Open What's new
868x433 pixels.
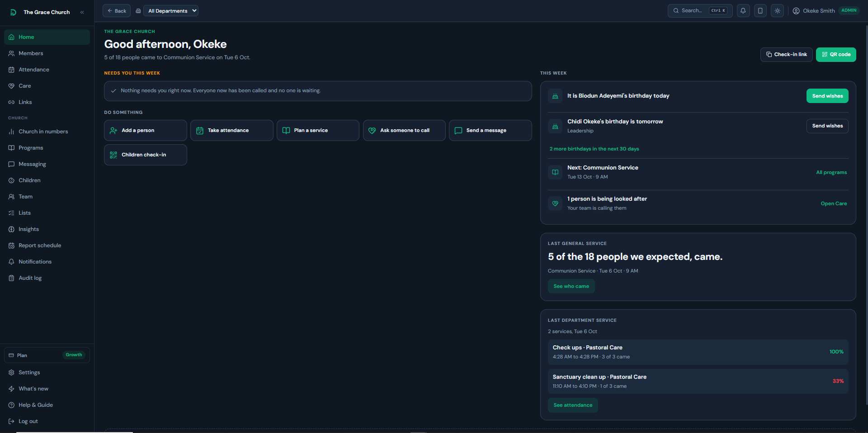coord(47,389)
